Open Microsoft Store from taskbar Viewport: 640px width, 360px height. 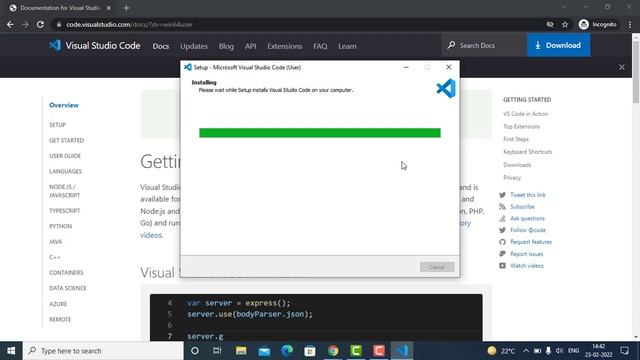click(x=310, y=351)
